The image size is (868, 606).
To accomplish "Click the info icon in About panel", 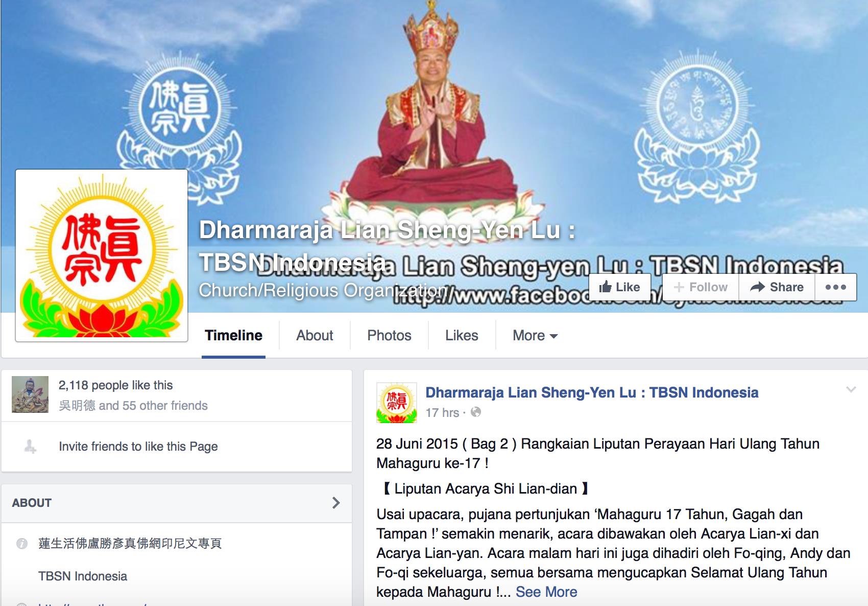I will click(22, 543).
